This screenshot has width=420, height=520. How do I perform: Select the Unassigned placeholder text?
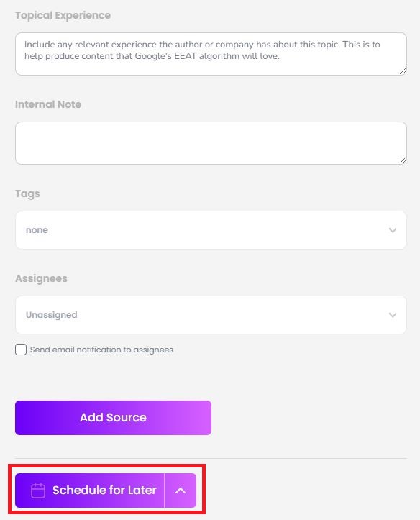pyautogui.click(x=51, y=315)
